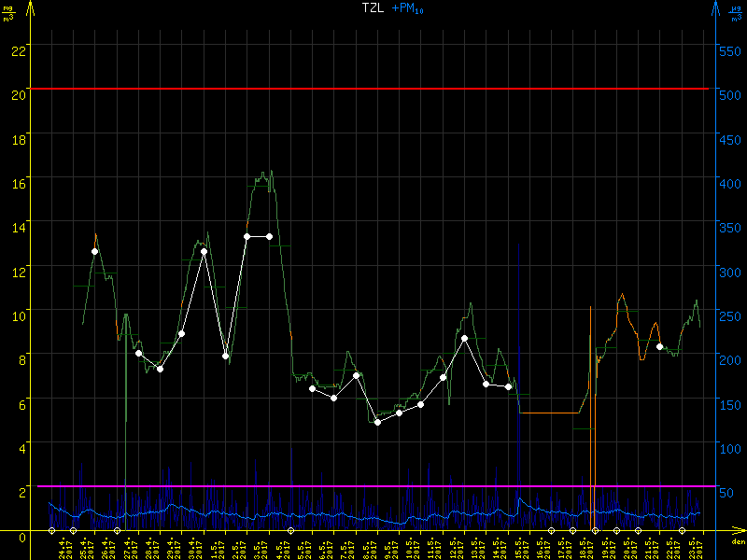Screen dimensions: 747x560
Task: Click white data point at the 13.5. peak
Action: [464, 338]
